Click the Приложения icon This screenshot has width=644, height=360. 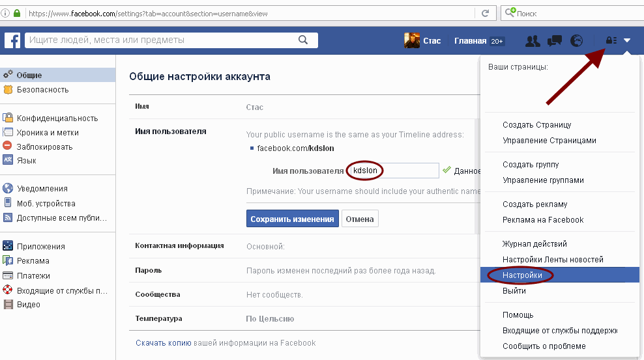click(x=8, y=245)
